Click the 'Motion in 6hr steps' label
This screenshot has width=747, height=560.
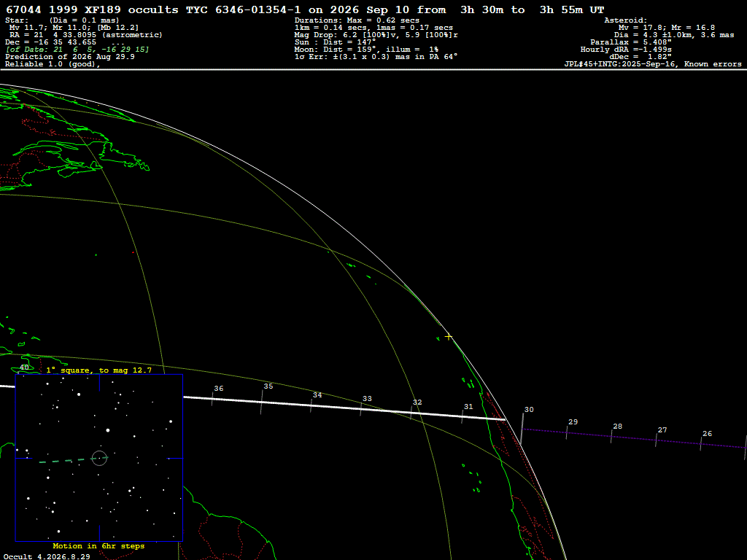[98, 545]
